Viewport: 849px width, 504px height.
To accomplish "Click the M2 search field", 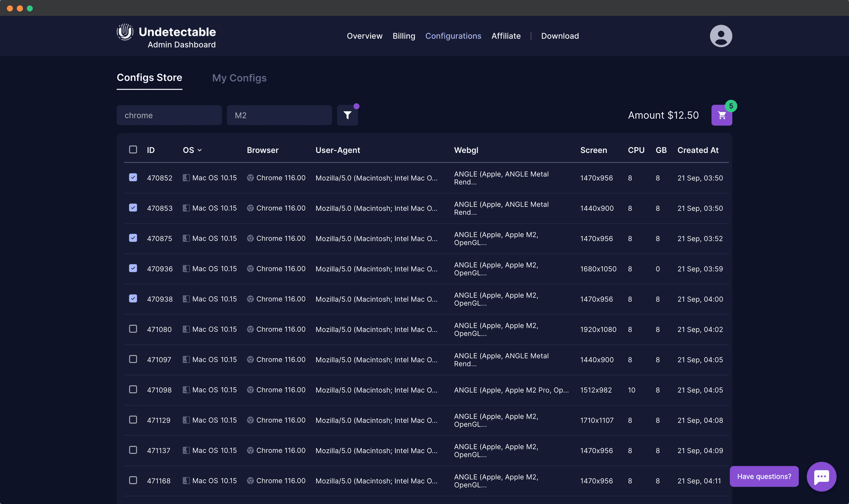I will pyautogui.click(x=279, y=115).
